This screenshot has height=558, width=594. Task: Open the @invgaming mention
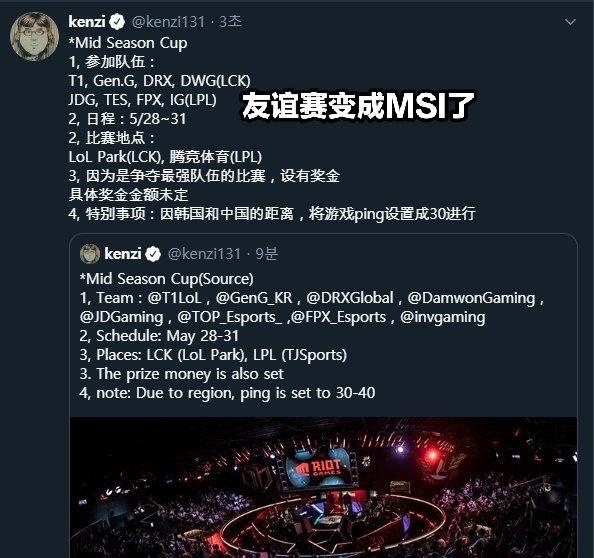442,317
